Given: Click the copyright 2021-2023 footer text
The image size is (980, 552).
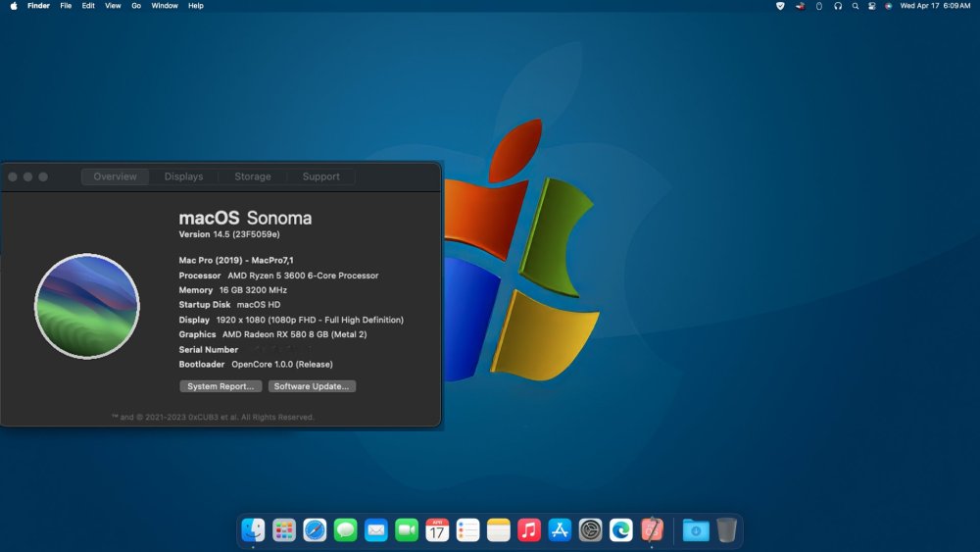Looking at the screenshot, I should pyautogui.click(x=213, y=417).
